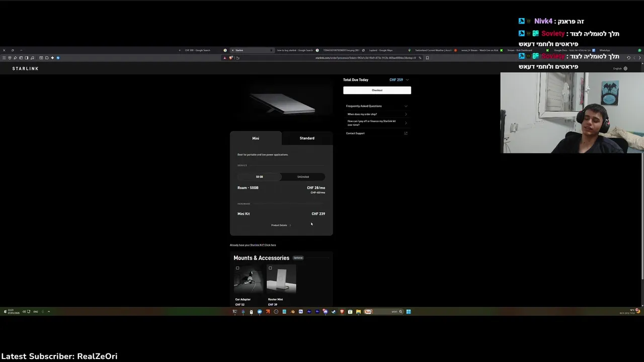Expand the Total Due Today CHF 259 chevron
Viewport: 644px width, 362px height.
click(x=408, y=80)
